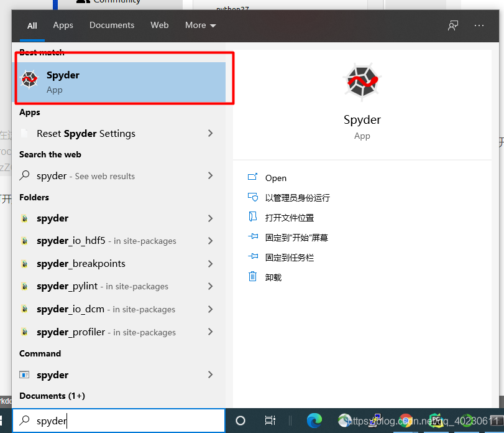Click the folder icon of spyder_io_hdf5 result
504x433 pixels.
click(x=24, y=241)
